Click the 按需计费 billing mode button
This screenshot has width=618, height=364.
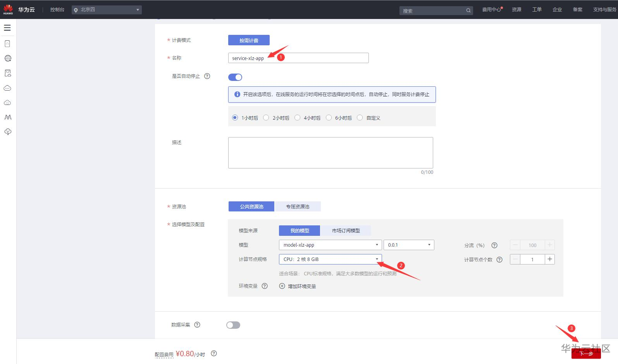[249, 40]
